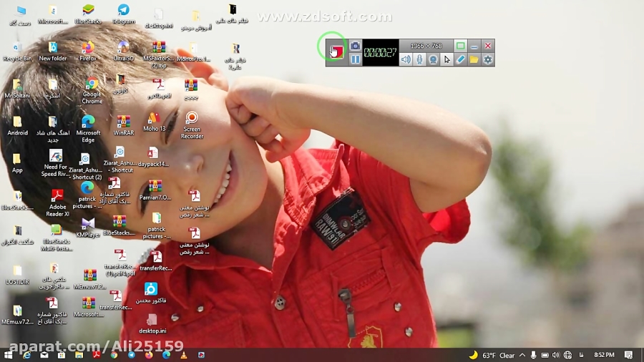This screenshot has height=362, width=644.
Task: Select the Moho 13 desktop shortcut
Action: pyautogui.click(x=154, y=122)
